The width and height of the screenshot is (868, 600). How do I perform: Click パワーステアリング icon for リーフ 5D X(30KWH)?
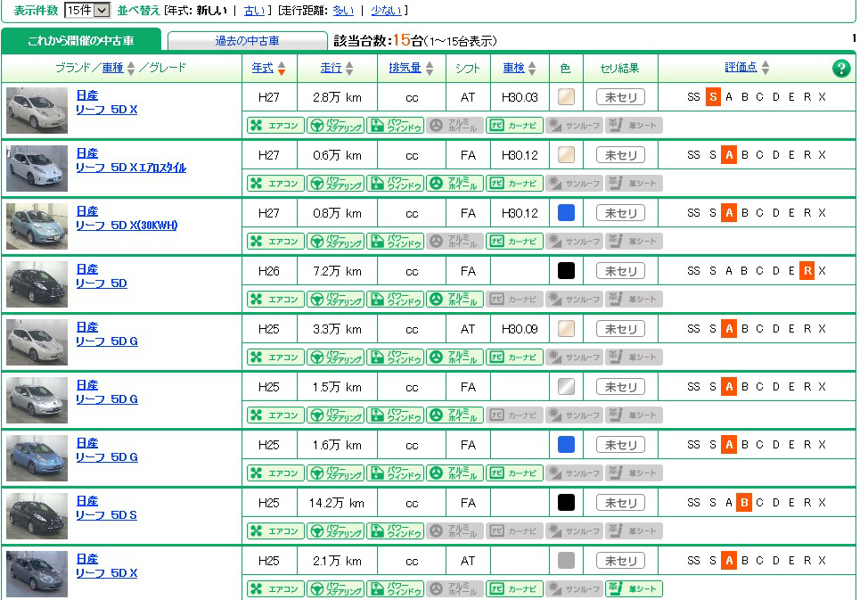(335, 242)
